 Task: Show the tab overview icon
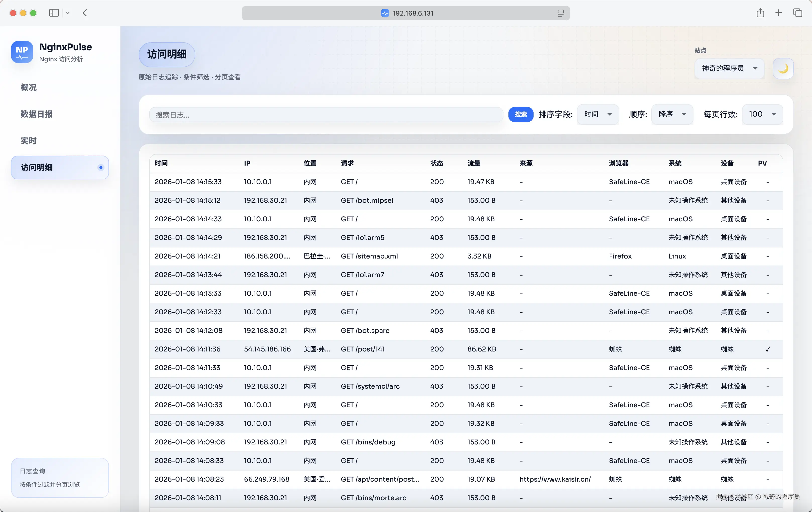tap(797, 13)
